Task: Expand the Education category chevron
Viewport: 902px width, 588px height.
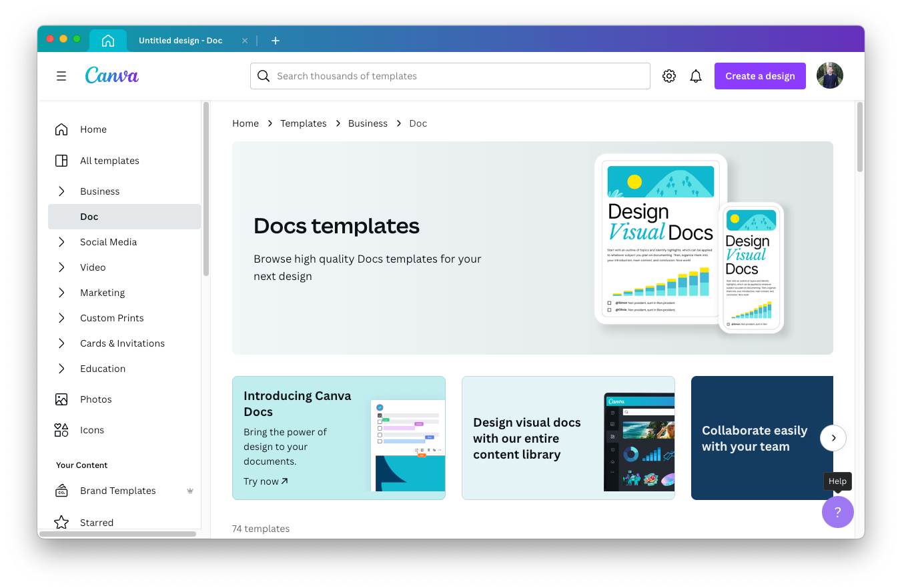Action: [61, 369]
